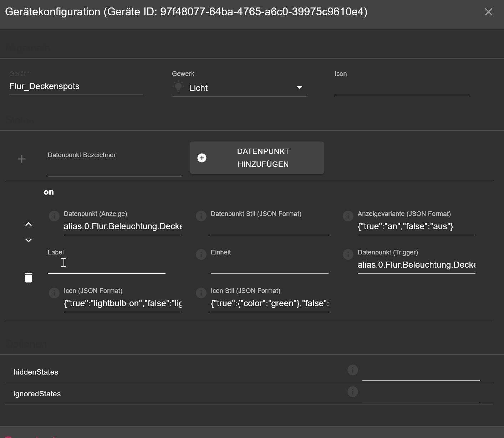Click the ignoredStates row label
The image size is (504, 438).
[37, 394]
